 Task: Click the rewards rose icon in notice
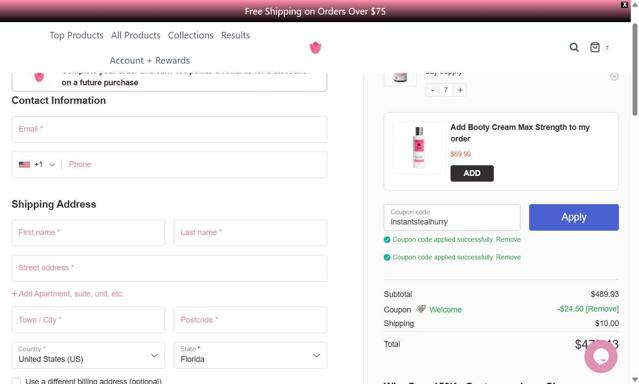39,77
